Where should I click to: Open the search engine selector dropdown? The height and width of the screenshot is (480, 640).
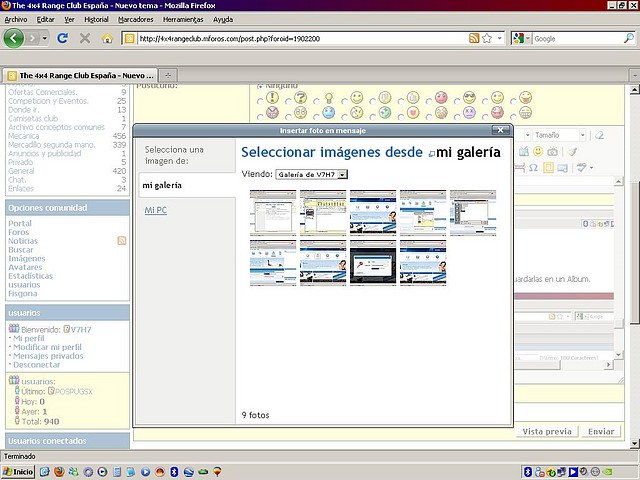[527, 38]
